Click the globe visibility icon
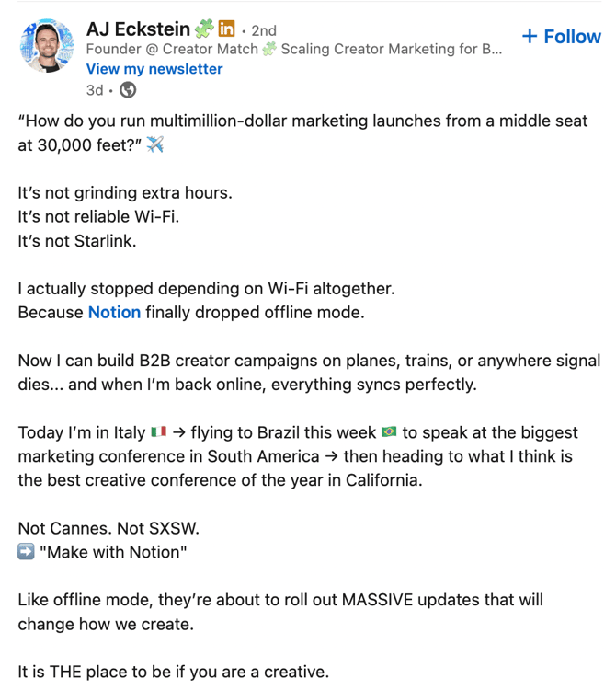Screen dimensions: 616x690 click(x=128, y=90)
